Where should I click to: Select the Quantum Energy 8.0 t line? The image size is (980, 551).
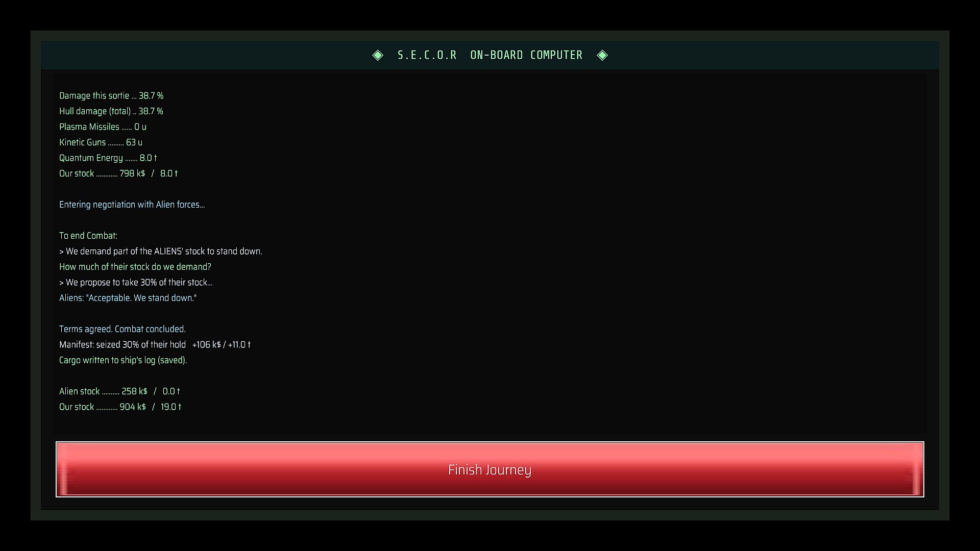(108, 158)
